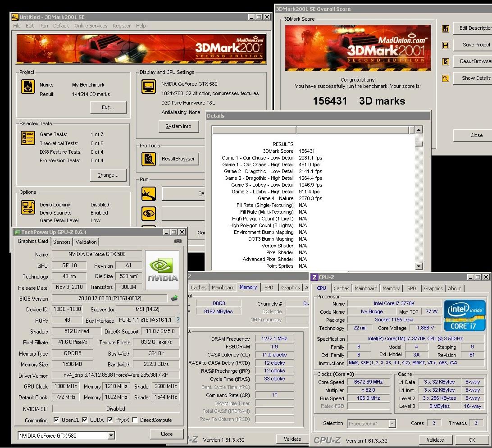The height and width of the screenshot is (448, 492).
Task: Click the GPU-Z Name field GTX 580
Action: [x=96, y=254]
